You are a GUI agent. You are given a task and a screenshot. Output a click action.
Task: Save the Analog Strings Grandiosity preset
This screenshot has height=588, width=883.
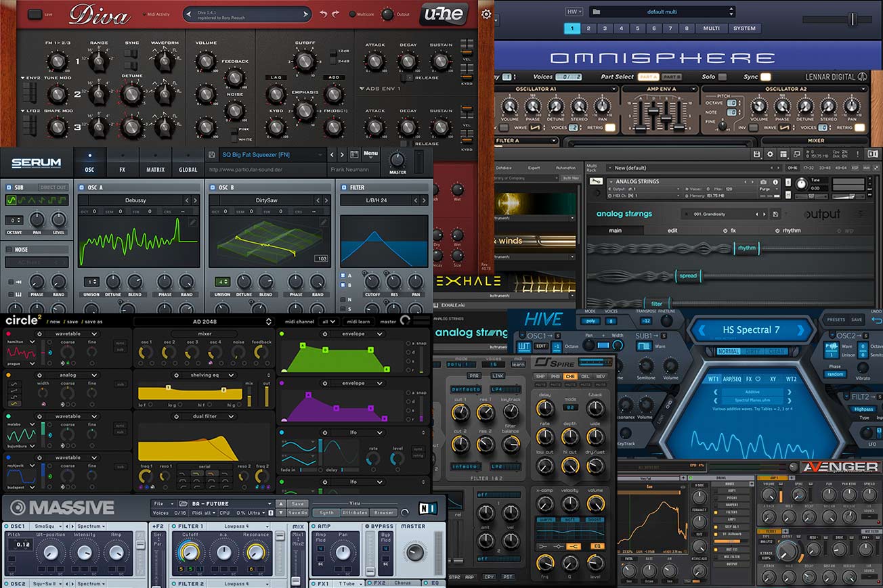point(775,214)
